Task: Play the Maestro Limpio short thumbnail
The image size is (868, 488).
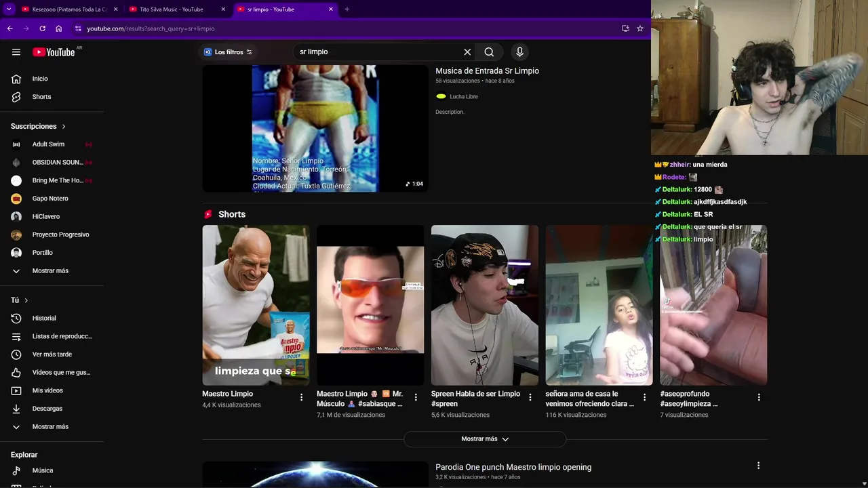Action: click(x=256, y=305)
